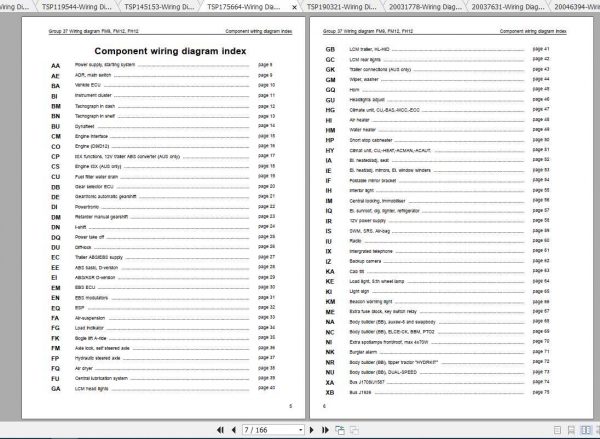Click the EM EBS ECU index entry
This screenshot has width=600, height=439.
coord(162,287)
